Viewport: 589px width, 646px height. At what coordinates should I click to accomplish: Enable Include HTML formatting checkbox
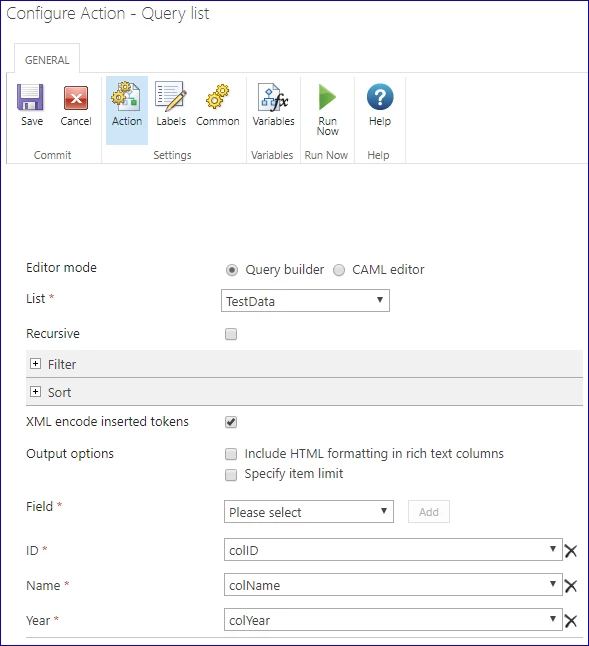click(x=231, y=454)
